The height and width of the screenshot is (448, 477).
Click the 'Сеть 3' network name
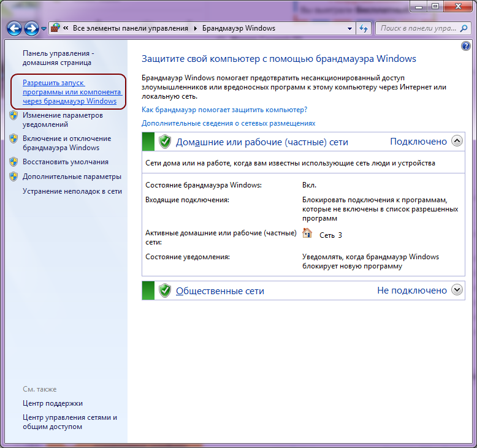[330, 235]
